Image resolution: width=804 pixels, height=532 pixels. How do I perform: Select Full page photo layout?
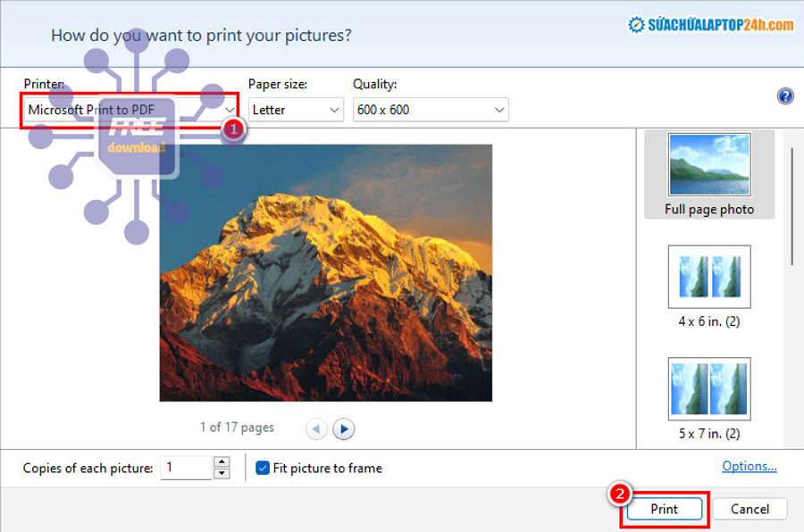709,174
